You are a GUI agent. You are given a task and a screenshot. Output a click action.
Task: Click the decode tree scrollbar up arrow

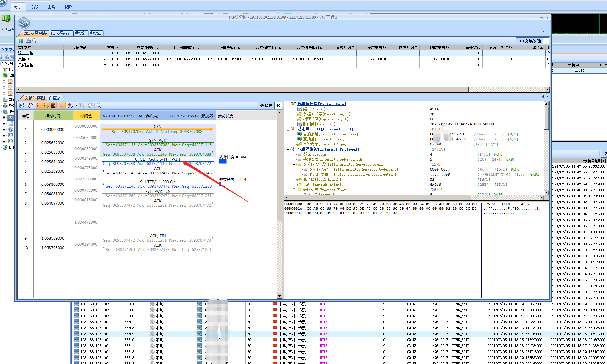click(547, 104)
